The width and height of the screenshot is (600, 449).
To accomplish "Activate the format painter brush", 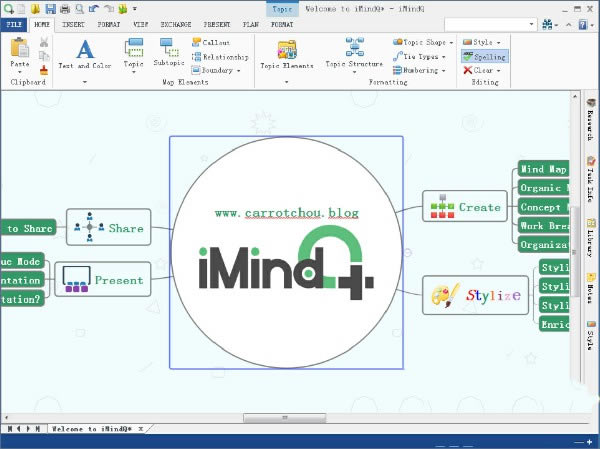I will tap(44, 70).
